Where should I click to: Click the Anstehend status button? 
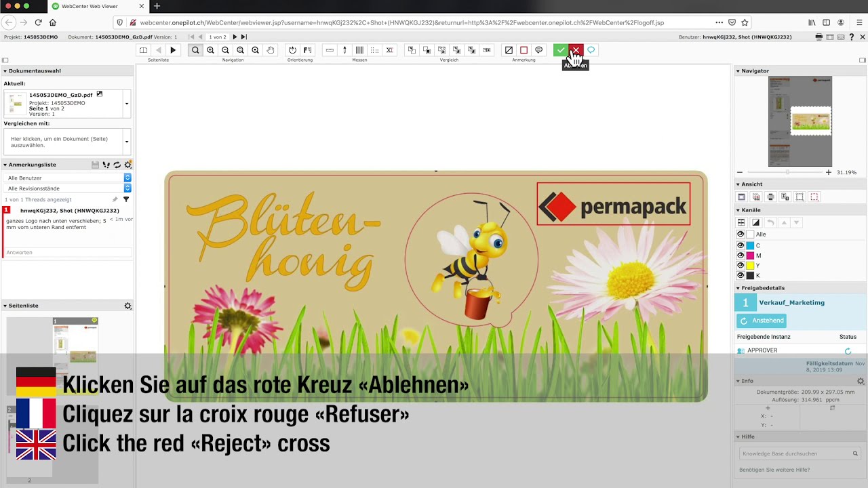click(762, 321)
